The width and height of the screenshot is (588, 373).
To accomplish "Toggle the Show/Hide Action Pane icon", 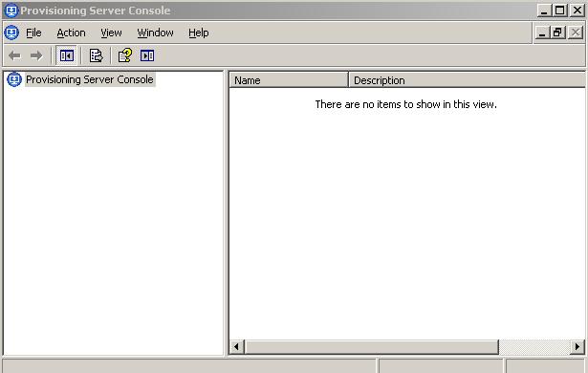I will [x=147, y=55].
